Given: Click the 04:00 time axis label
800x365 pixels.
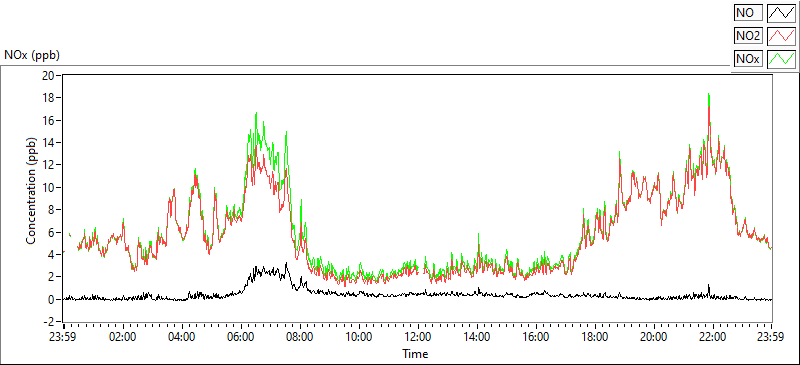Looking at the screenshot, I should coord(182,336).
